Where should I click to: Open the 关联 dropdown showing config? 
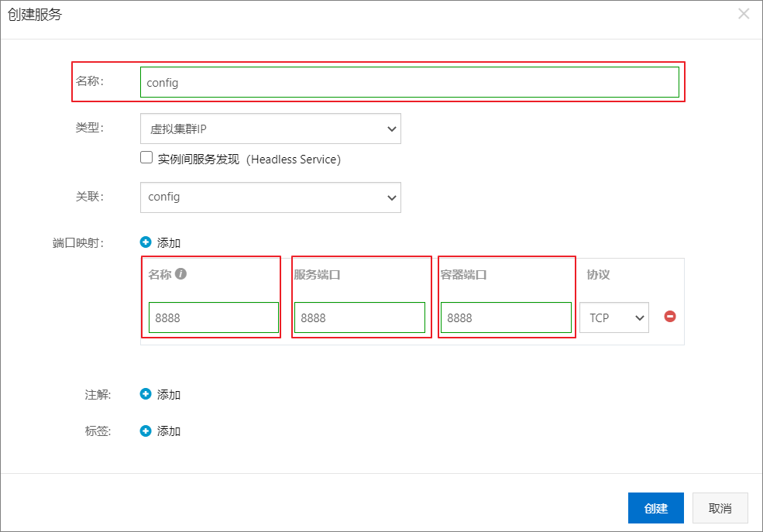(x=270, y=197)
